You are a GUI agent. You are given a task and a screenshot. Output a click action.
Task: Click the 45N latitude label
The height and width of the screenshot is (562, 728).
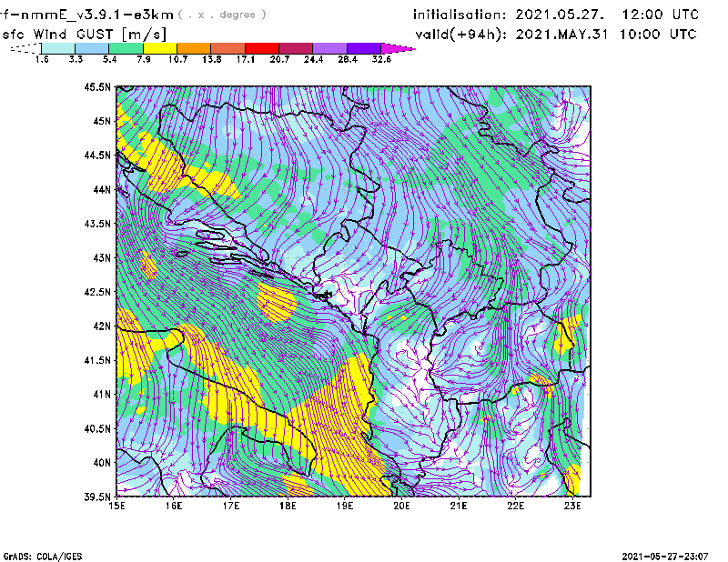[x=102, y=121]
